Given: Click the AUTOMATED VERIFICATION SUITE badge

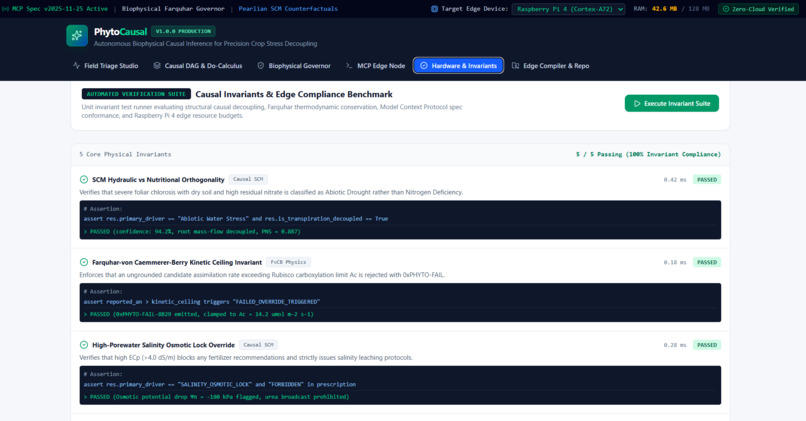Looking at the screenshot, I should tap(136, 94).
